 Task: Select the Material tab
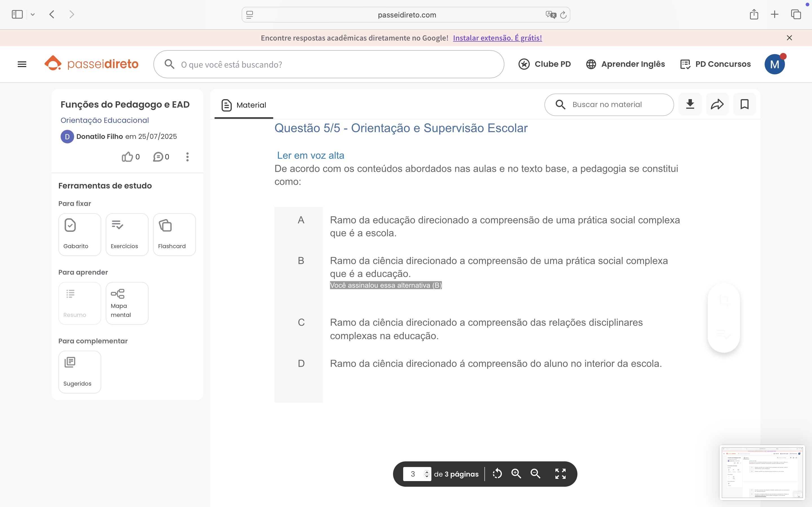coord(244,105)
